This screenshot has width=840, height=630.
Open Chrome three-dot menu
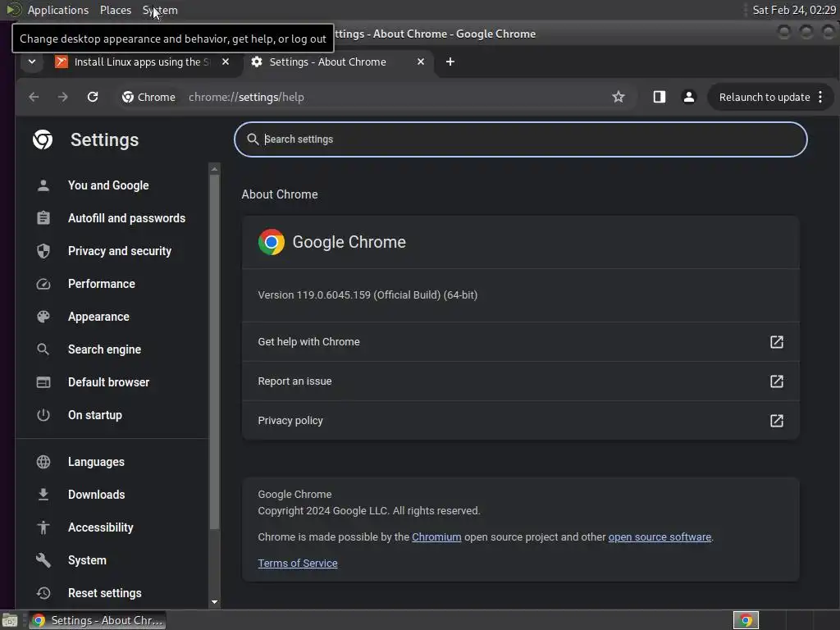pos(820,97)
